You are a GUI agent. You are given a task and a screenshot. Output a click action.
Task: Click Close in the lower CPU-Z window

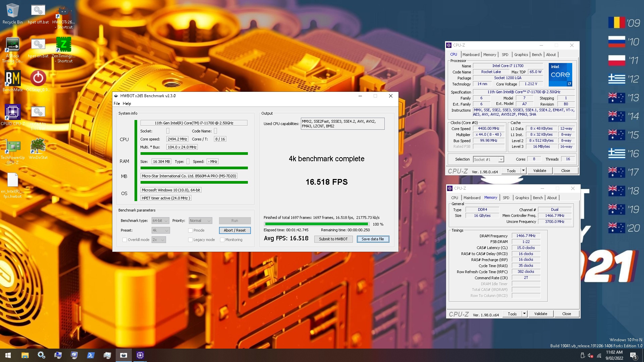(x=567, y=314)
